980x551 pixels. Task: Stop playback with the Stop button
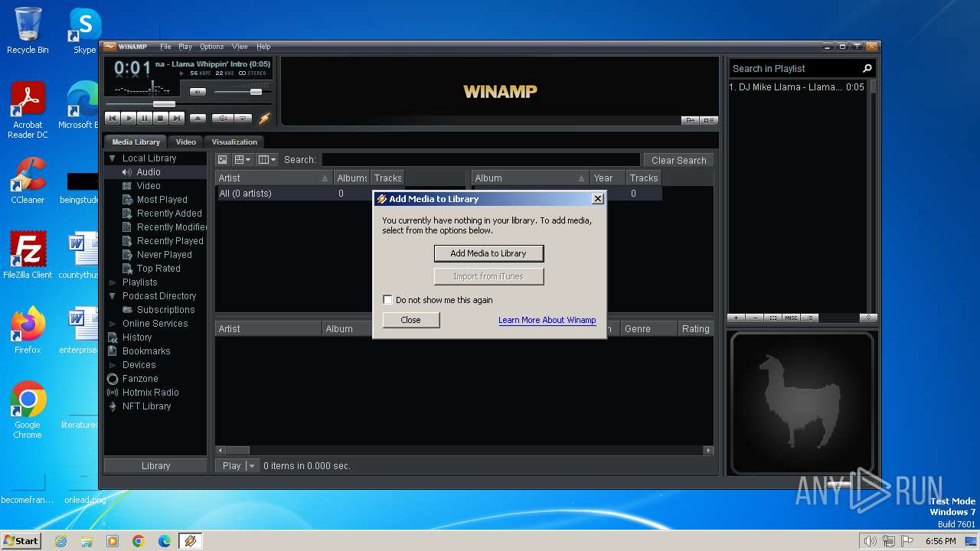[160, 118]
